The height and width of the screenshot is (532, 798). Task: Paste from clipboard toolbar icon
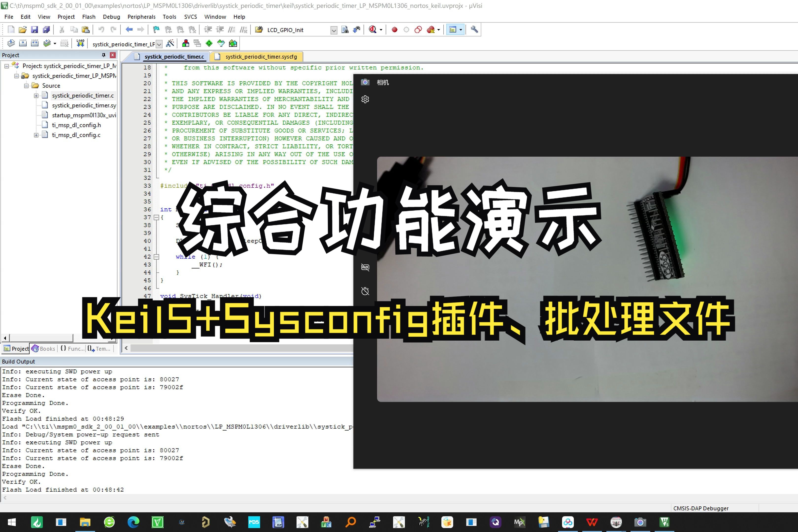[x=86, y=30]
